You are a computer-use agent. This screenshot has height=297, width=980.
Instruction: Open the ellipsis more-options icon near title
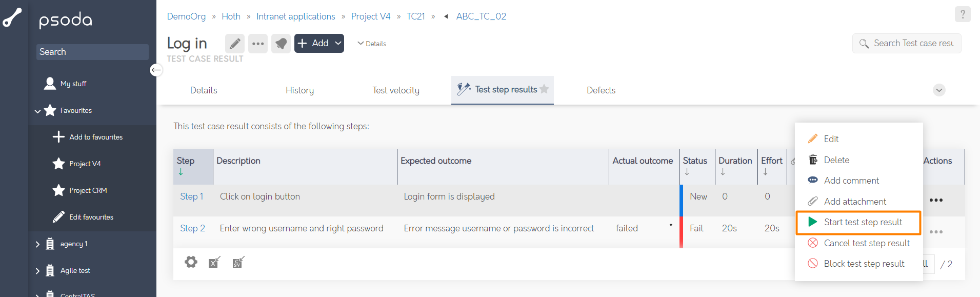tap(257, 44)
